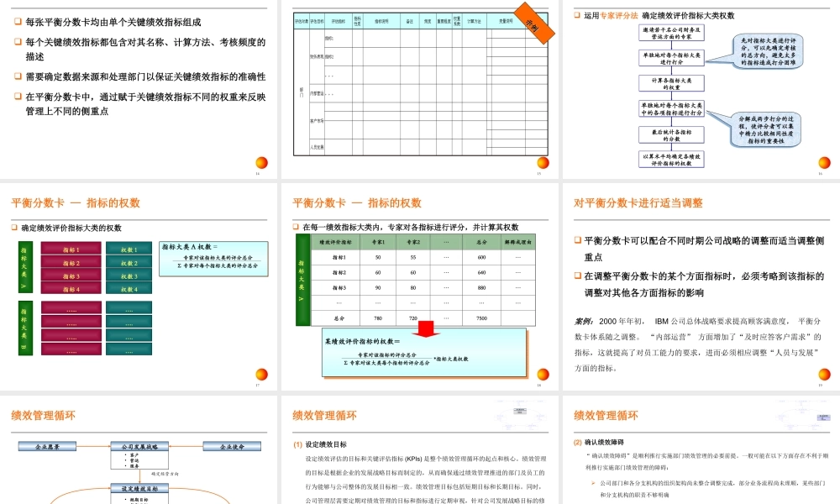Click the 企业愿景 box in the flowchart
Screen dimensions: 840x504
point(47,446)
